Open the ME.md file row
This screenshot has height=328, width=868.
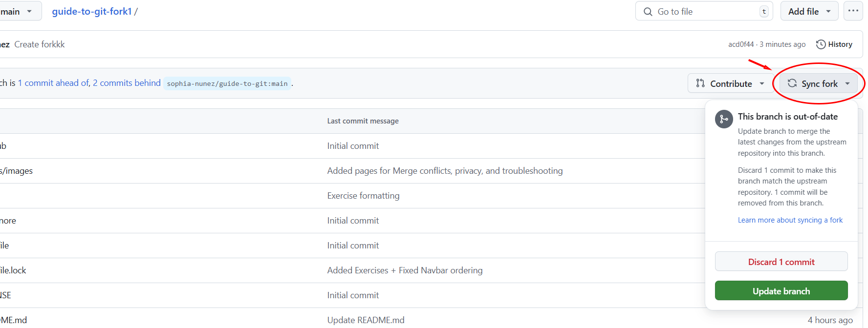tap(14, 320)
